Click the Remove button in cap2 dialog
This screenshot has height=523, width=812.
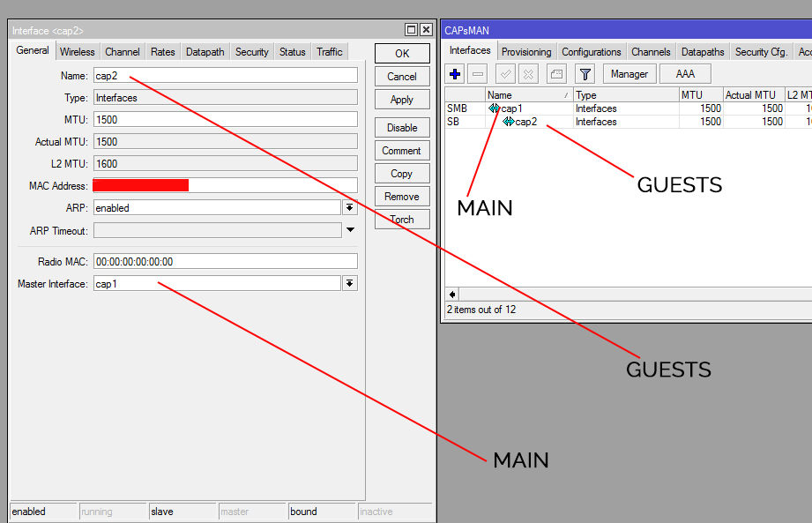pos(402,197)
